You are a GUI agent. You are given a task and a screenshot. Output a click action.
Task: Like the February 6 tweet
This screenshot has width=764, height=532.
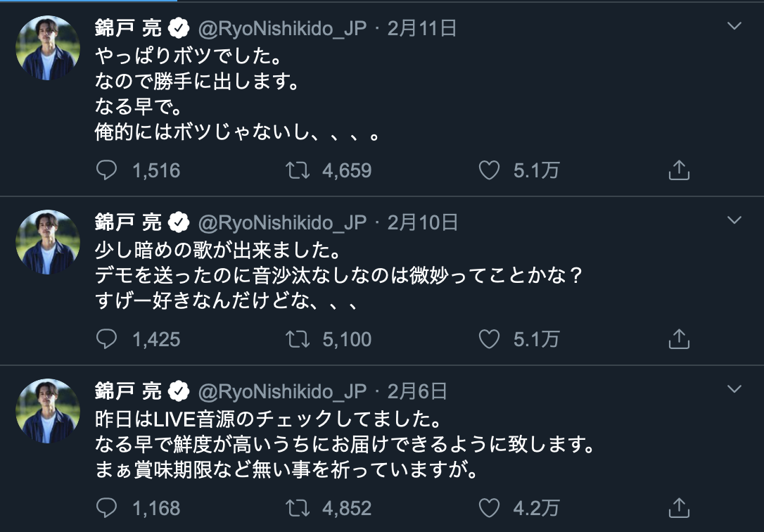489,507
